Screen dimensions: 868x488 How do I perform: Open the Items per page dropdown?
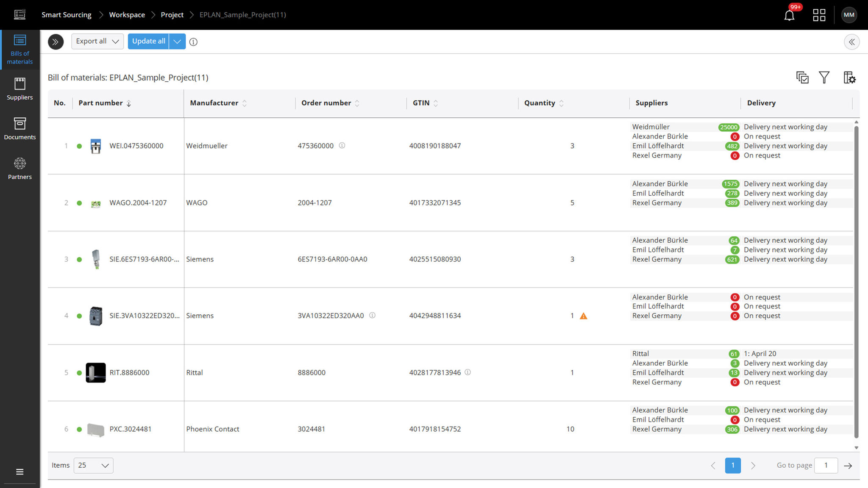coord(93,465)
